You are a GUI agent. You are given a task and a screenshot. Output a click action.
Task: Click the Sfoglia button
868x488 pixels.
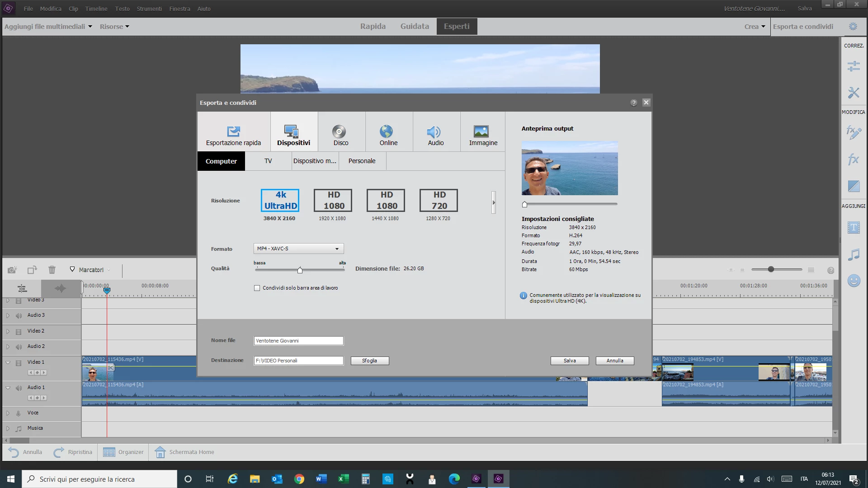pos(369,361)
